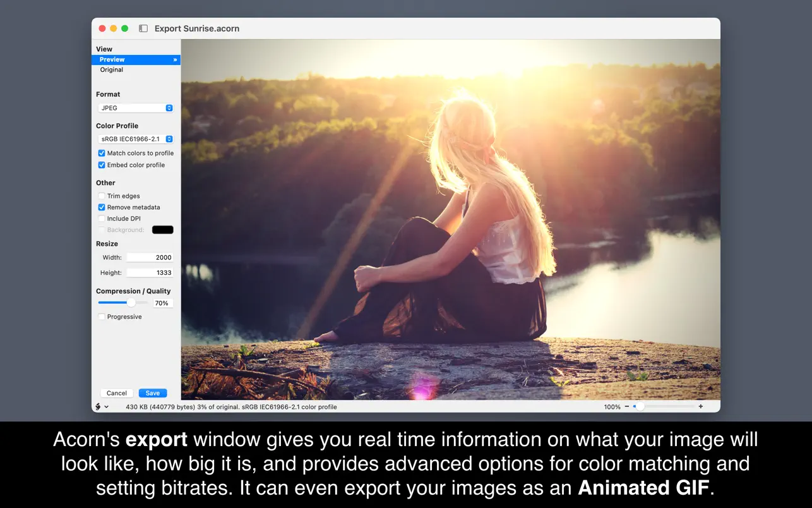Toggle the sidebar icon in title bar
The image size is (812, 508).
coord(143,28)
